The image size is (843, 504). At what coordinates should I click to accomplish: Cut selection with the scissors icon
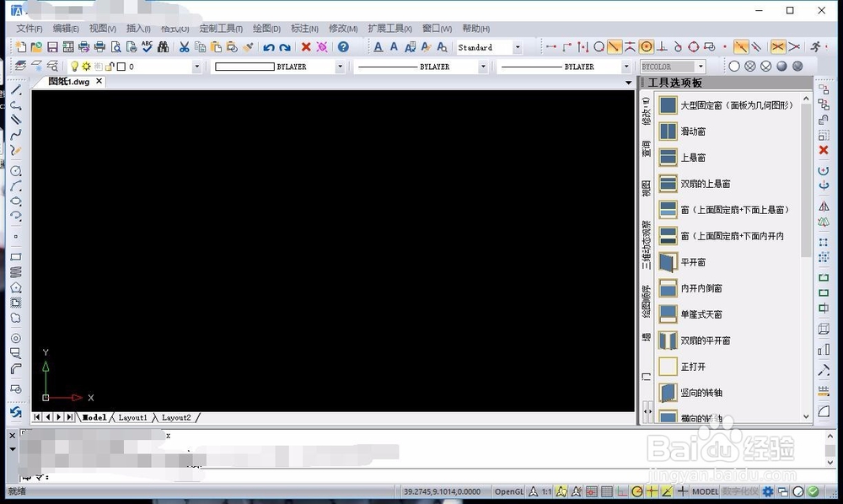click(x=184, y=47)
